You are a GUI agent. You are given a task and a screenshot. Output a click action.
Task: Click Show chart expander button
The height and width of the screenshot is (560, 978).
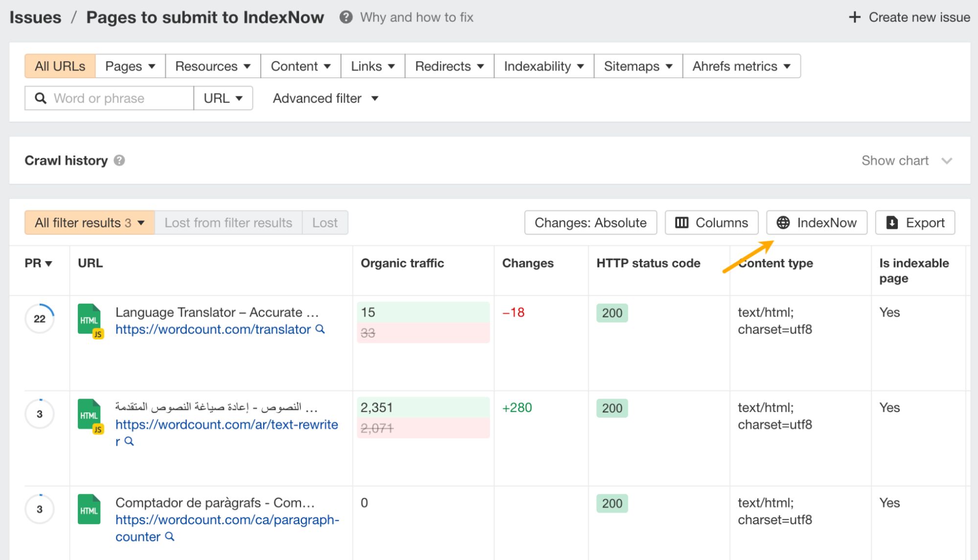point(908,160)
